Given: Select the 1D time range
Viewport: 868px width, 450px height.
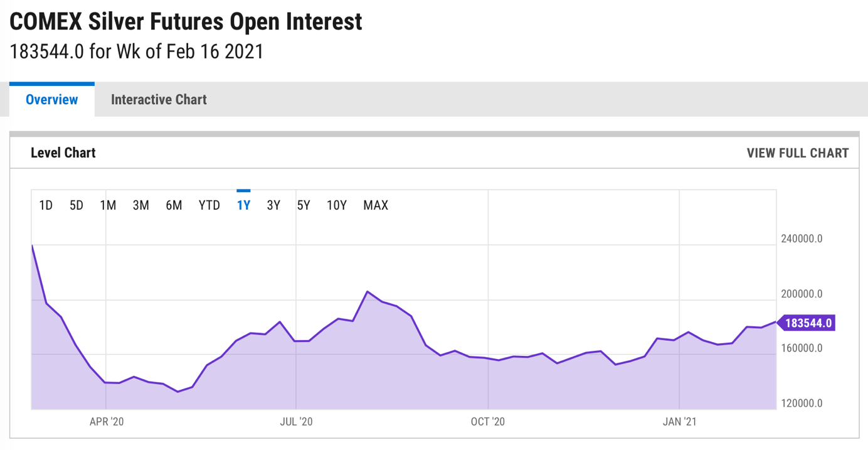Looking at the screenshot, I should 46,205.
